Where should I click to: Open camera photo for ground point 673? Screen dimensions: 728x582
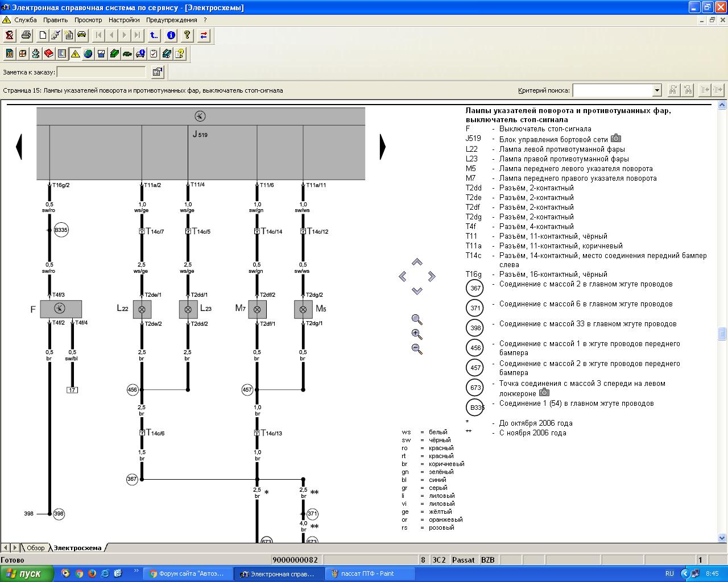tap(544, 393)
